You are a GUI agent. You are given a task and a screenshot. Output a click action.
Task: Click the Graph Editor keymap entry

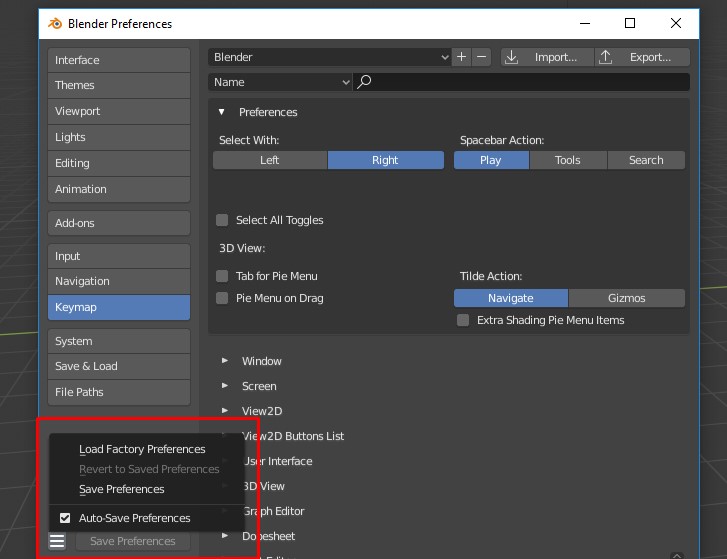274,511
